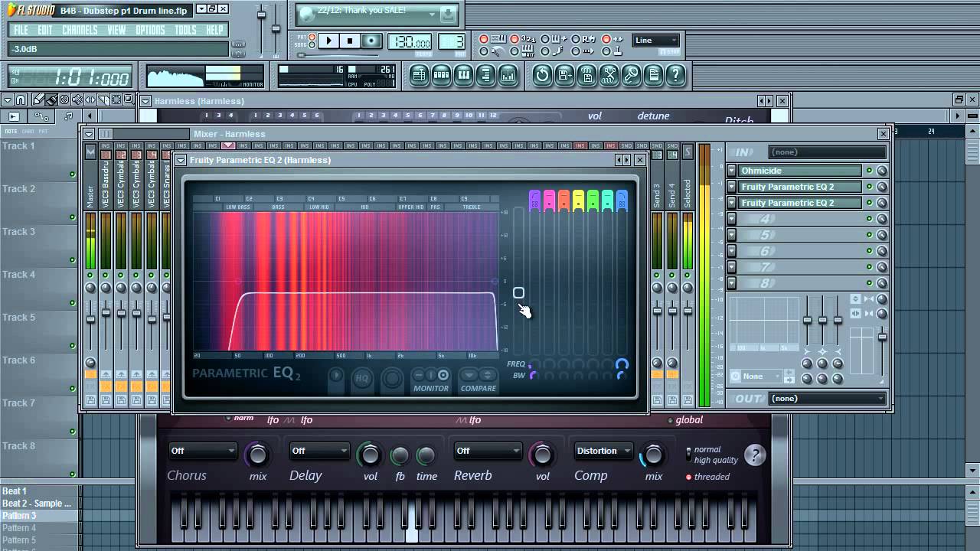Image resolution: width=980 pixels, height=551 pixels.
Task: Open the piano roll view button
Action: point(463,75)
